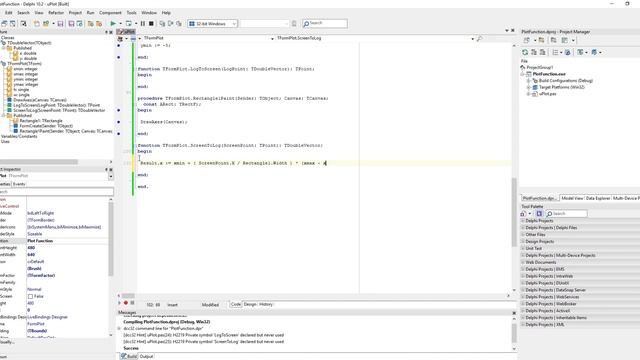This screenshot has width=640, height=360.
Task: Open the Edit menu
Action: 9,13
